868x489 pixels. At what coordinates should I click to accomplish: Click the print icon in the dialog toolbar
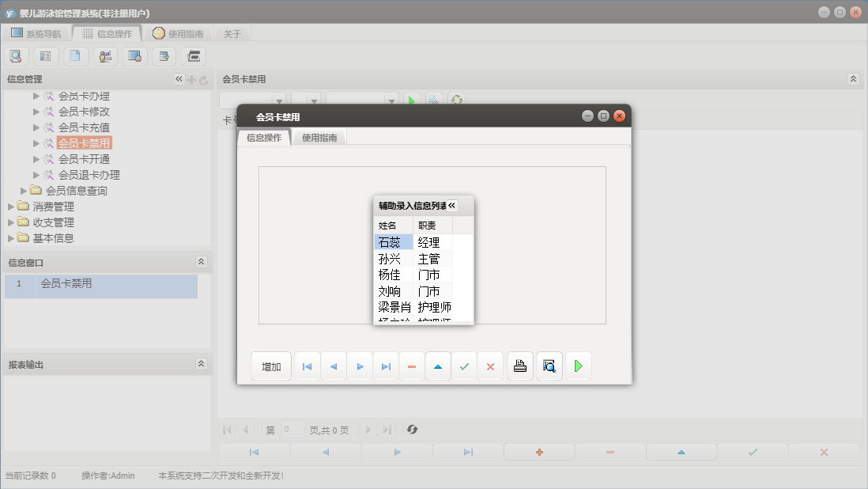(x=520, y=366)
